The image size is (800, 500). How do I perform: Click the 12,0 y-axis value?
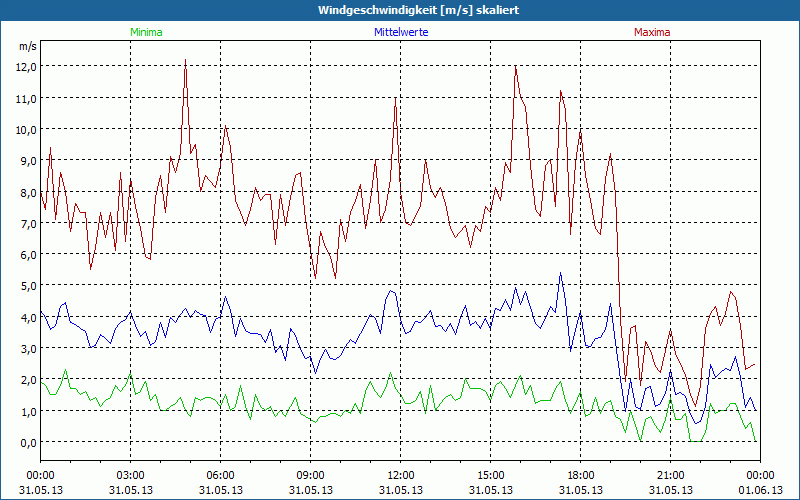[x=28, y=67]
